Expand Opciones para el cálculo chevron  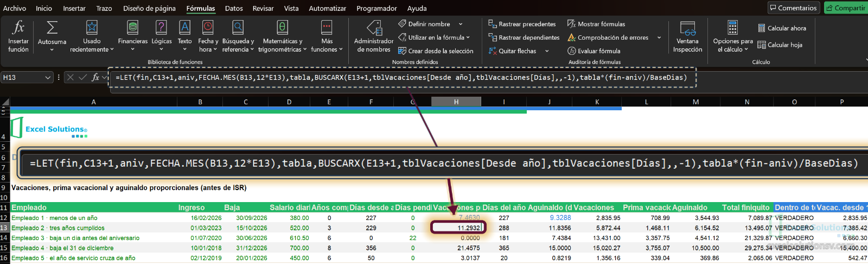tap(746, 49)
